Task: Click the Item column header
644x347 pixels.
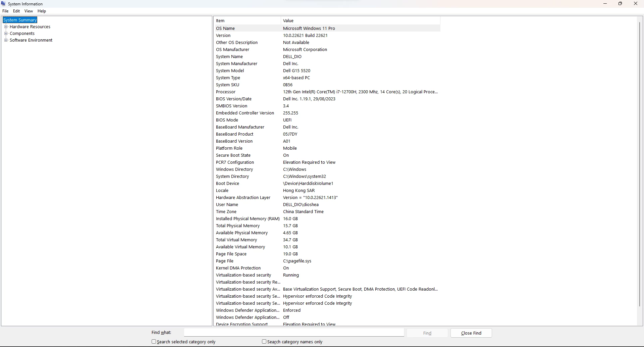Action: point(247,21)
